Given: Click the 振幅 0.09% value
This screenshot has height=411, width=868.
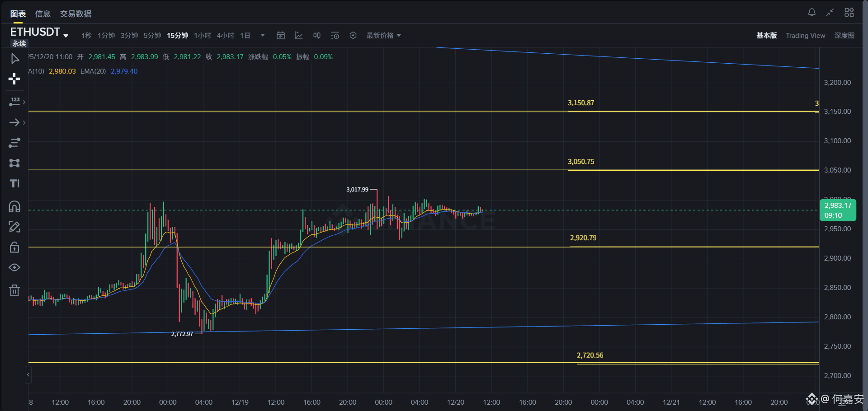Looking at the screenshot, I should (x=323, y=57).
